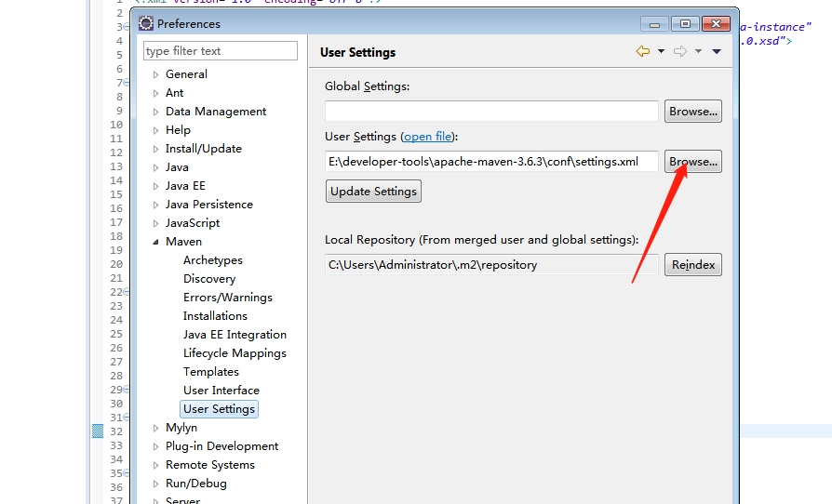Open Errors/Warnings under Maven
832x504 pixels.
(x=228, y=297)
